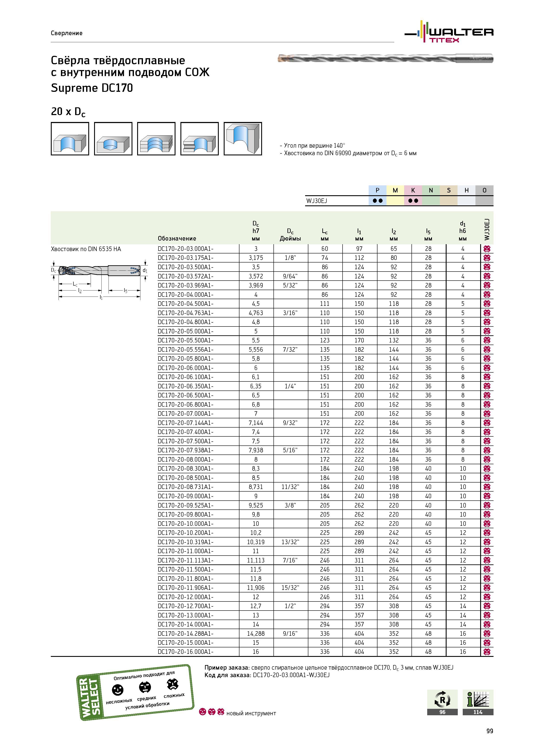Click designation DC170-20-07.144A1-
The width and height of the screenshot is (534, 756).
click(186, 423)
